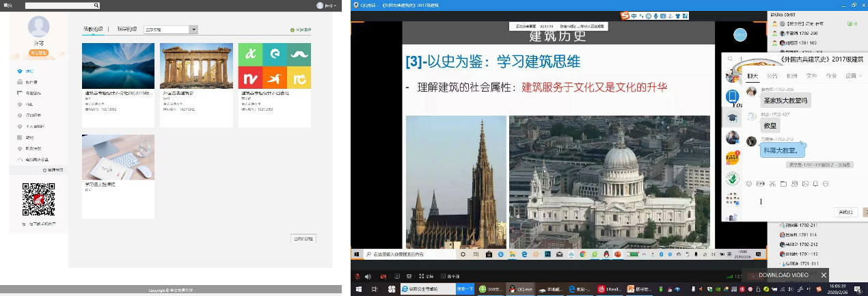Click the chat bubble 圣家族大教堂吗
Viewport: 868px width, 296px height.
click(786, 100)
